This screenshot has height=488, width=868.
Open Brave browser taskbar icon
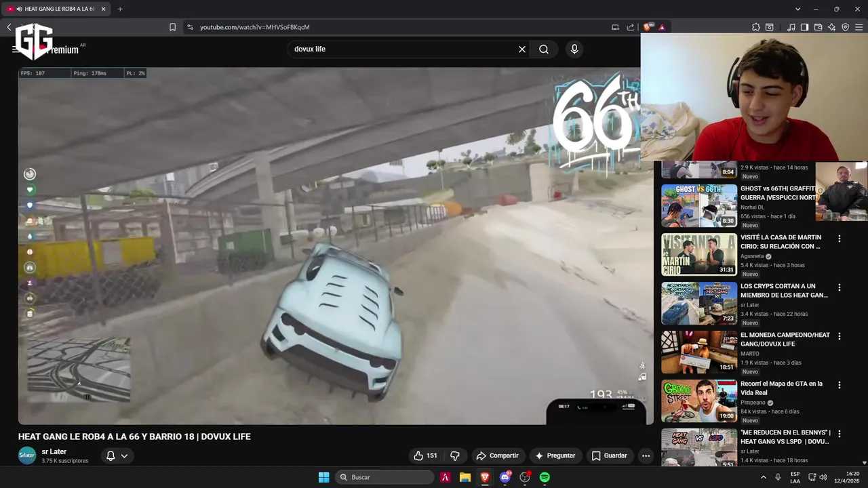point(485,477)
